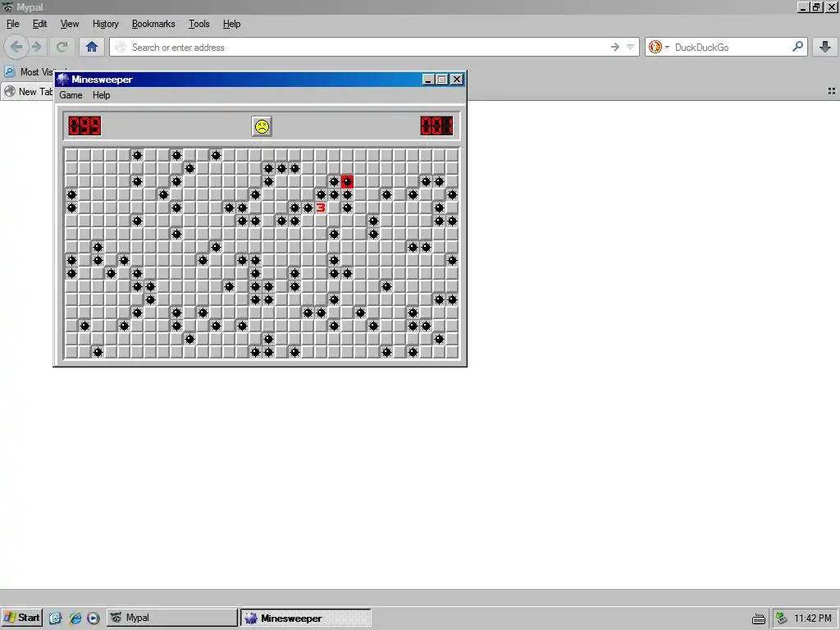Click the mine counter display showing 099

[84, 126]
